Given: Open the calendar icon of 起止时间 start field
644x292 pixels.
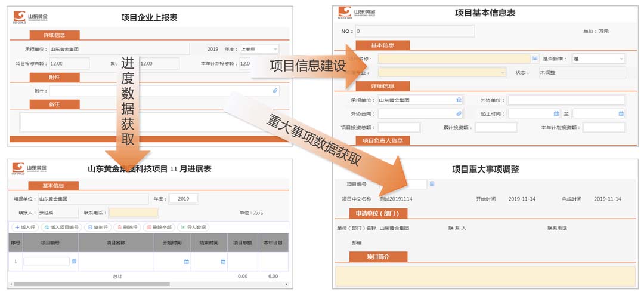Looking at the screenshot, I should point(556,113).
